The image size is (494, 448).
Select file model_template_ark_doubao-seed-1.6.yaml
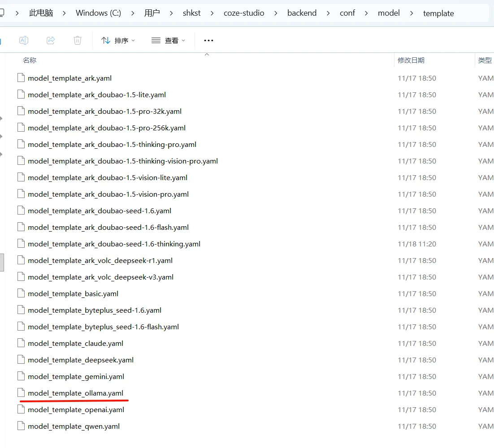tap(100, 211)
